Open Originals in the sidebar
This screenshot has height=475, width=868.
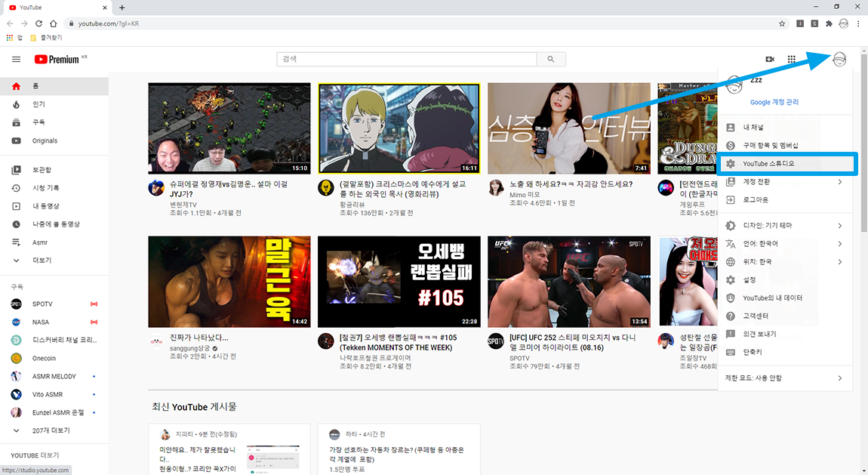54,140
